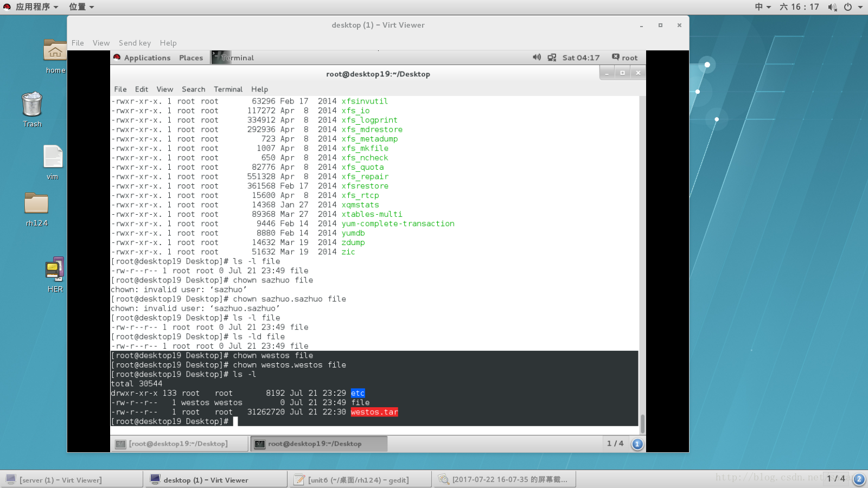Image resolution: width=868 pixels, height=488 pixels.
Task: Open terminal View menu
Action: point(165,89)
